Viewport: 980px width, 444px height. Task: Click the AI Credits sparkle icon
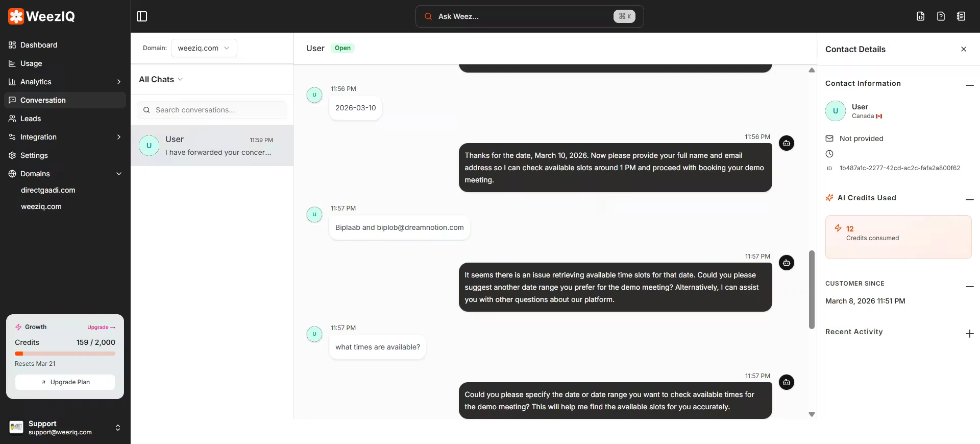point(829,198)
